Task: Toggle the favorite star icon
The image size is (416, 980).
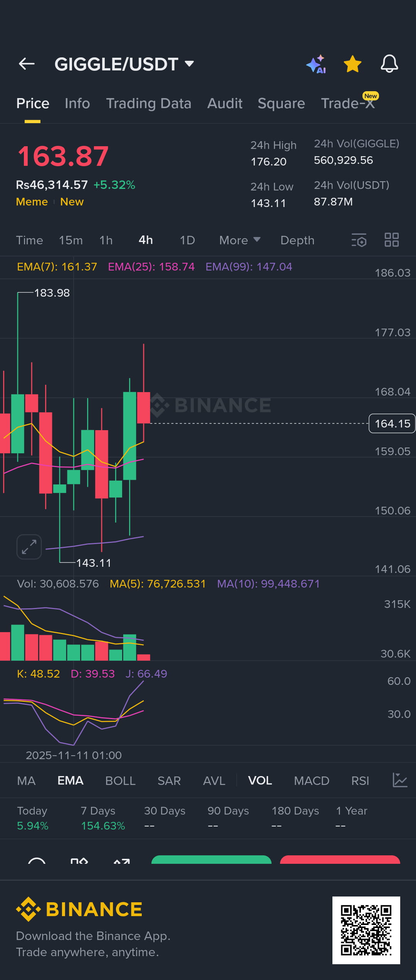Action: (352, 64)
